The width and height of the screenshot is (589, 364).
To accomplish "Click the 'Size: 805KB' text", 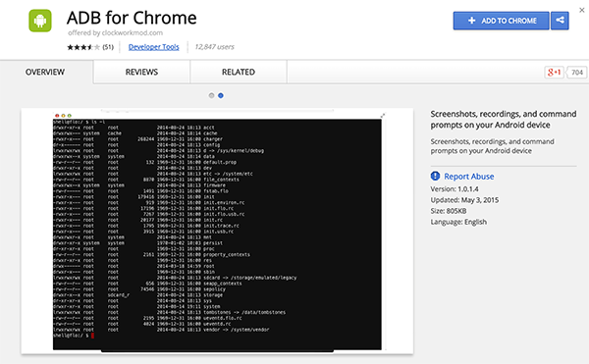I will point(449,211).
